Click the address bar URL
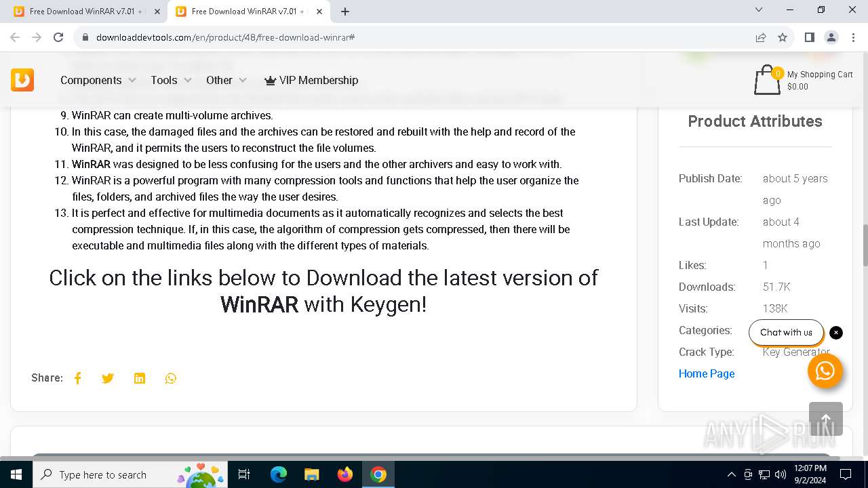The height and width of the screenshot is (488, 868). click(x=226, y=37)
